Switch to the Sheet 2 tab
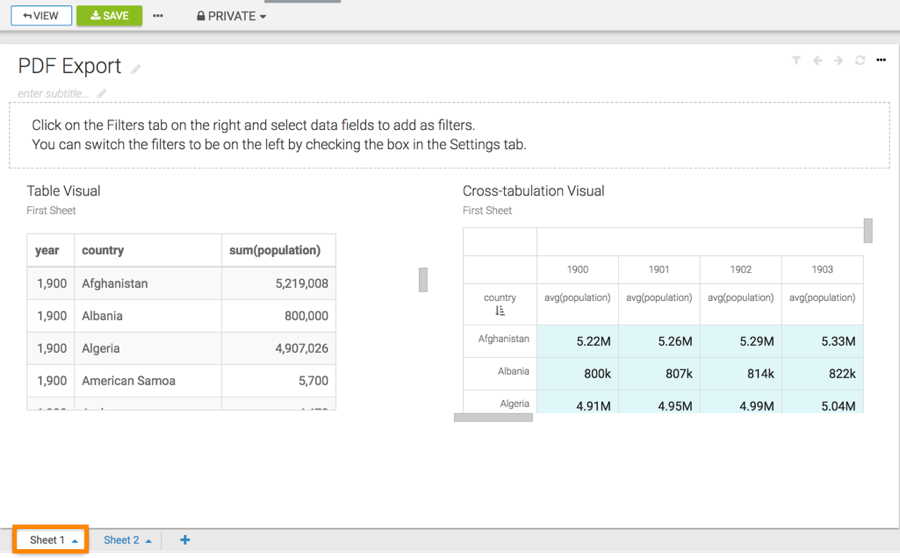Image resolution: width=900 pixels, height=558 pixels. coord(121,540)
